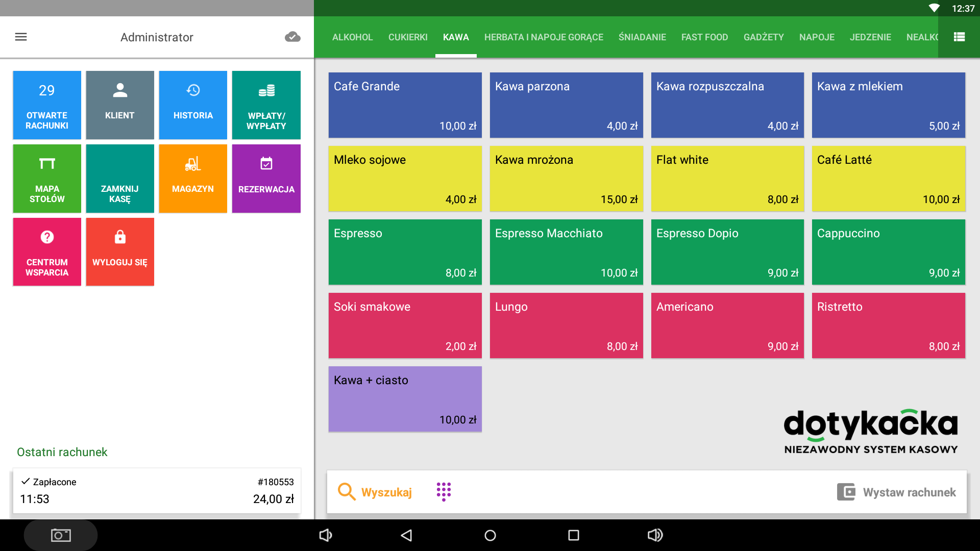980x551 pixels.
Task: Tap the cloud sync status icon
Action: click(292, 37)
